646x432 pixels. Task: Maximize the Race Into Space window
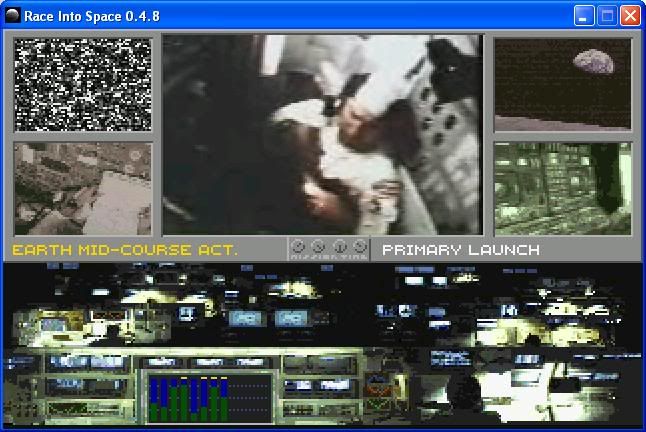pos(607,16)
